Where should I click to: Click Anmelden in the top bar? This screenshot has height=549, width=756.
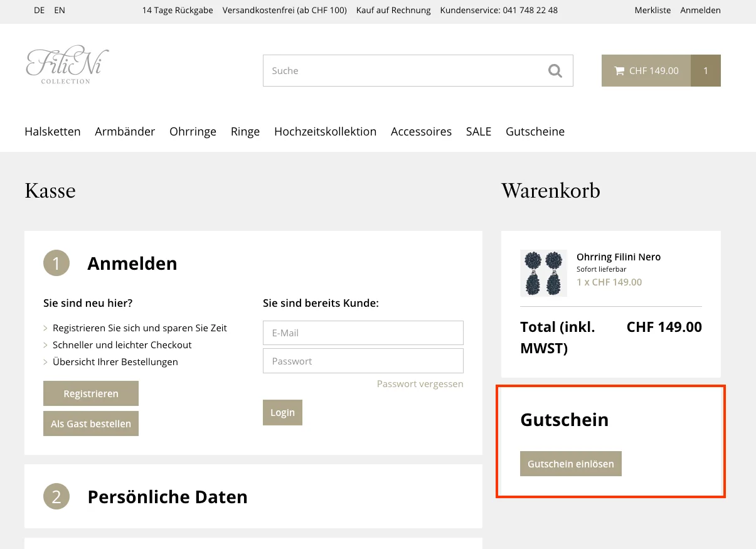pos(700,10)
